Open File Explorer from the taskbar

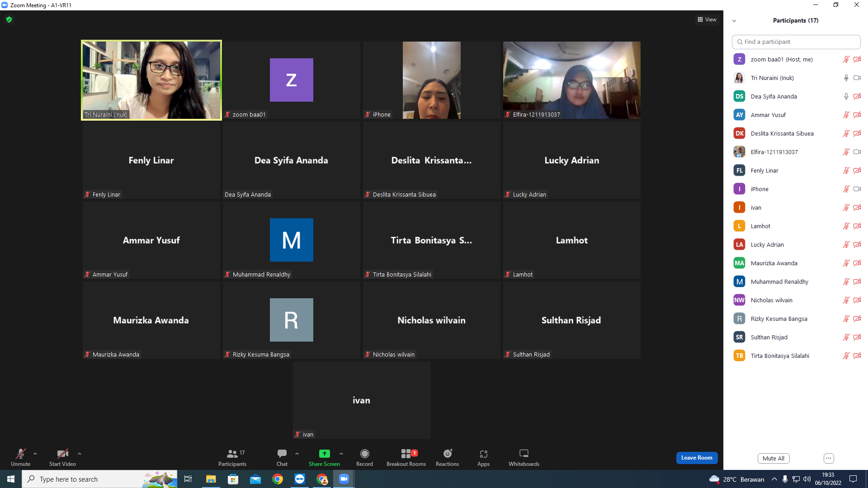[x=211, y=479]
